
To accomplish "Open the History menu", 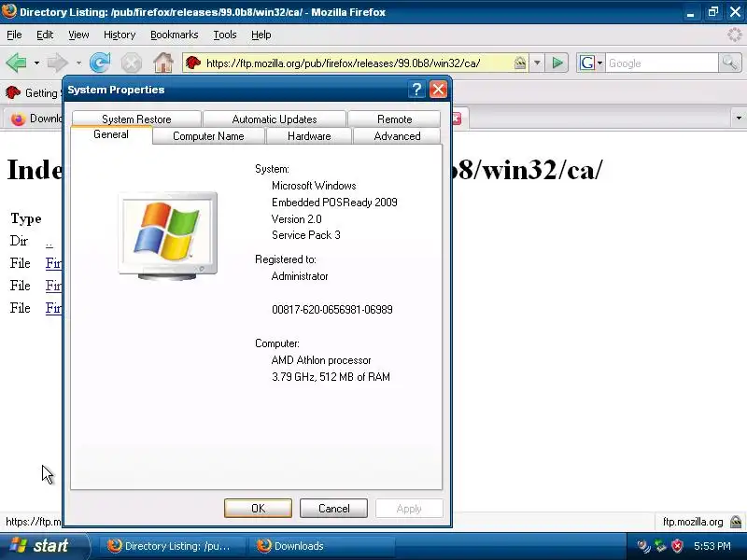I will [x=120, y=35].
